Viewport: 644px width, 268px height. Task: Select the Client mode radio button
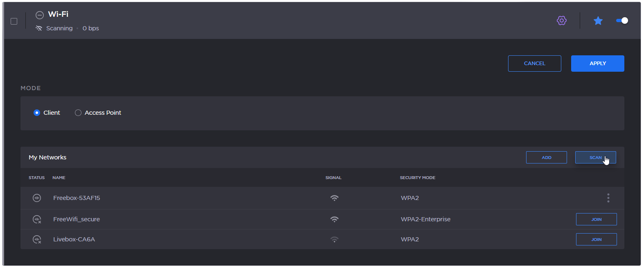37,113
